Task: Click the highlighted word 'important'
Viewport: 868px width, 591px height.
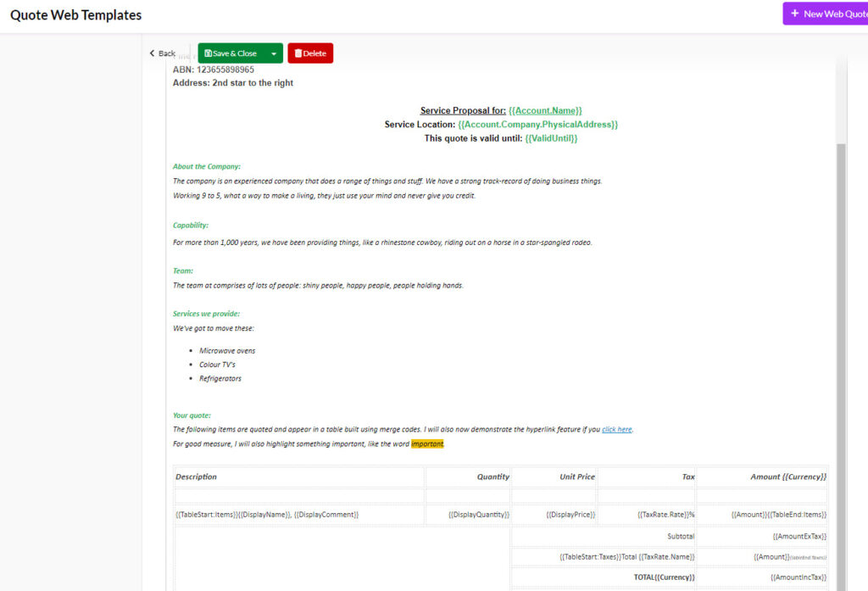Action: click(426, 443)
